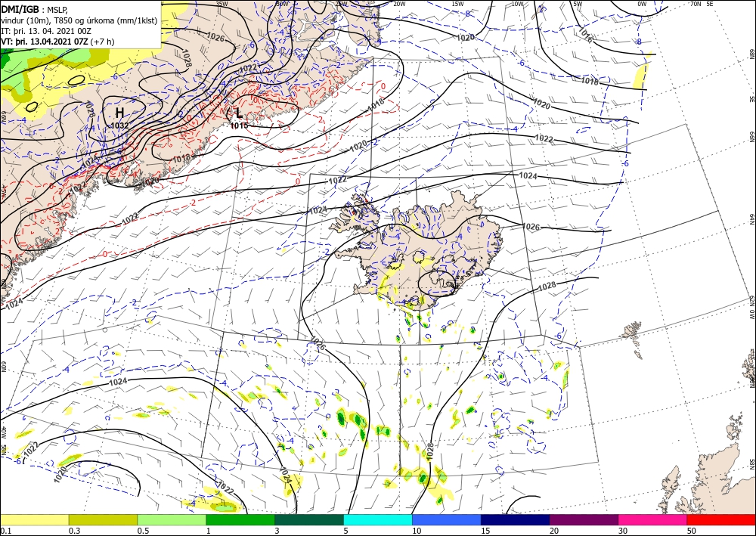Image resolution: width=756 pixels, height=536 pixels.
Task: Click the '20W' longitude label
Action: click(x=398, y=4)
